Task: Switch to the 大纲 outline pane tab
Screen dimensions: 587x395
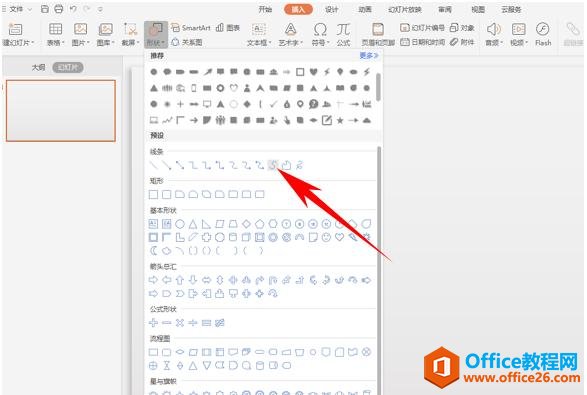Action: point(38,67)
